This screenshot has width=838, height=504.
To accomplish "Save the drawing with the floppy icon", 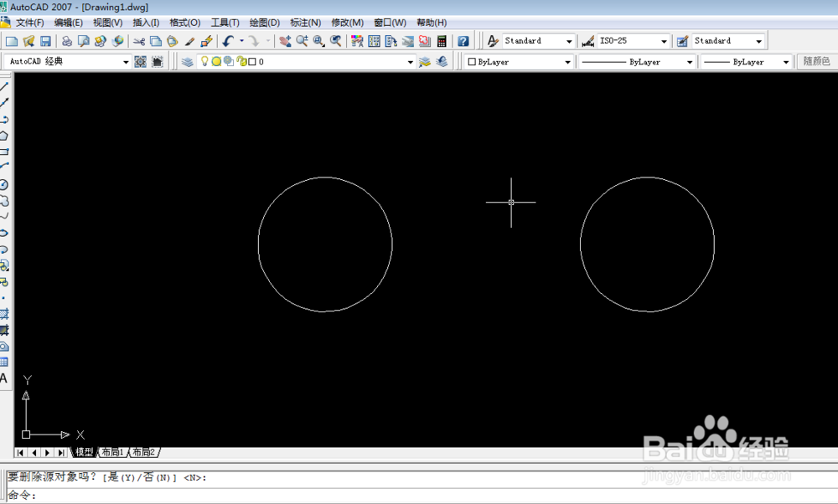I will coord(45,41).
